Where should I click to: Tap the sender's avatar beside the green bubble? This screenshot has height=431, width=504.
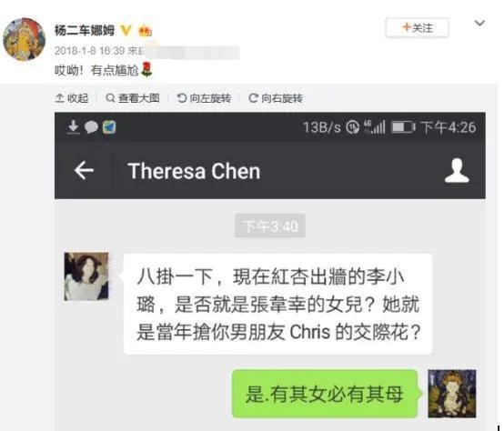452,394
